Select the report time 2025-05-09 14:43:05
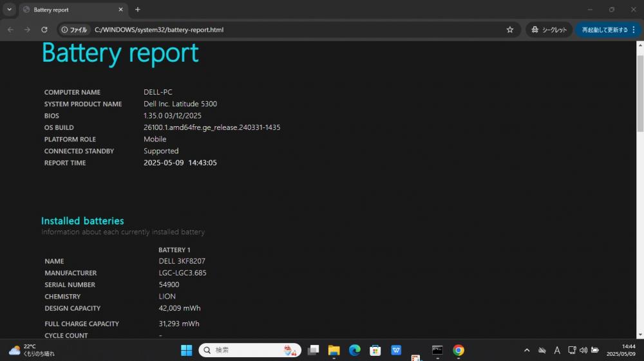 180,163
